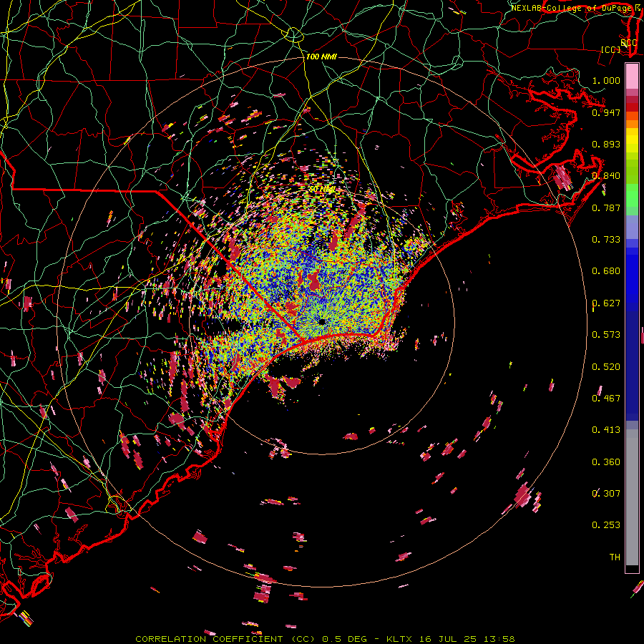644x644 pixels.
Task: Select the 0.627 scale value
Action: [x=606, y=303]
